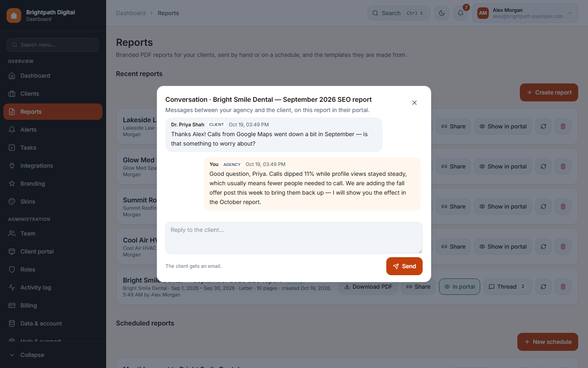Open Branding in the sidebar
The image size is (588, 368).
(53, 184)
